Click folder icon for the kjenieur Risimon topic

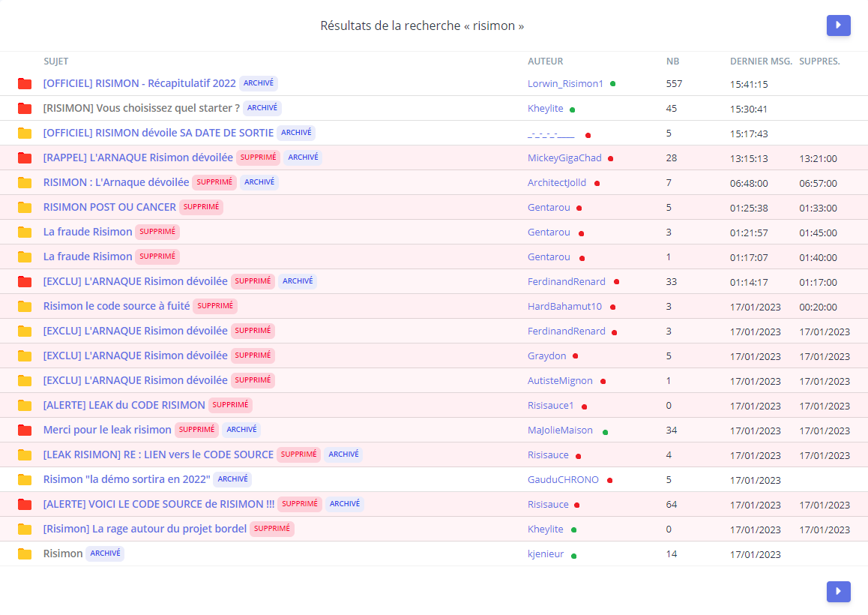(25, 554)
